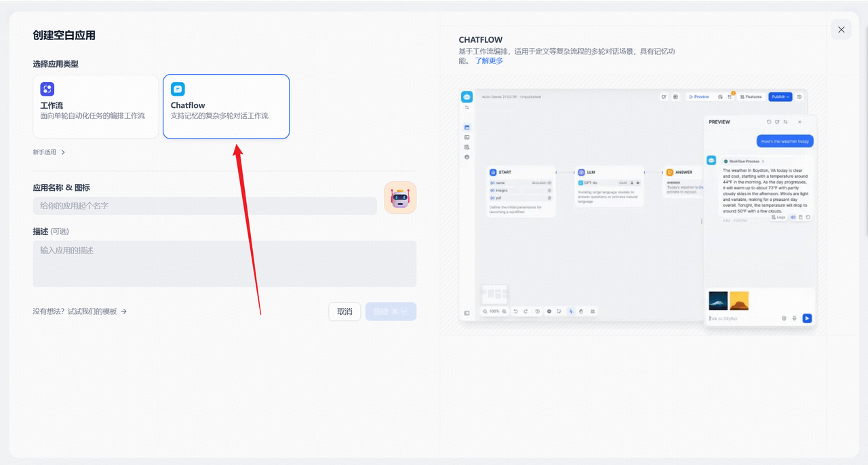Select the Chatflow app type card
The width and height of the screenshot is (868, 465).
(226, 107)
